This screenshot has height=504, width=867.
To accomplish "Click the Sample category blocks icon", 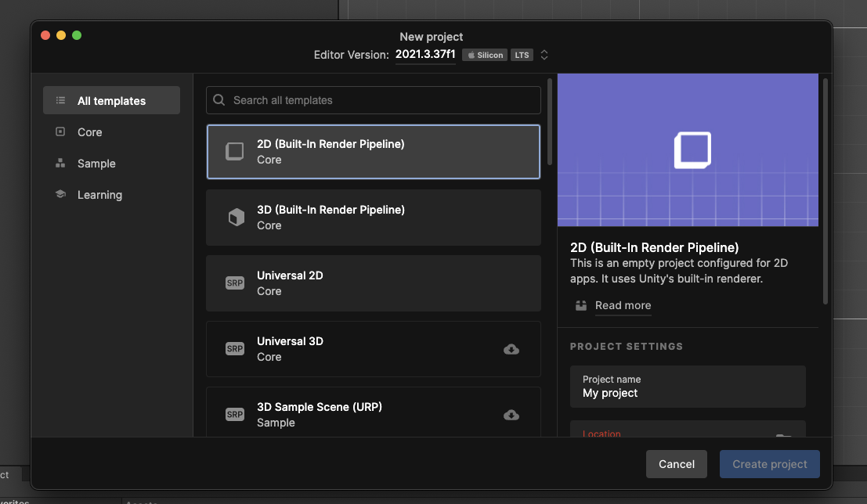I will tap(60, 163).
